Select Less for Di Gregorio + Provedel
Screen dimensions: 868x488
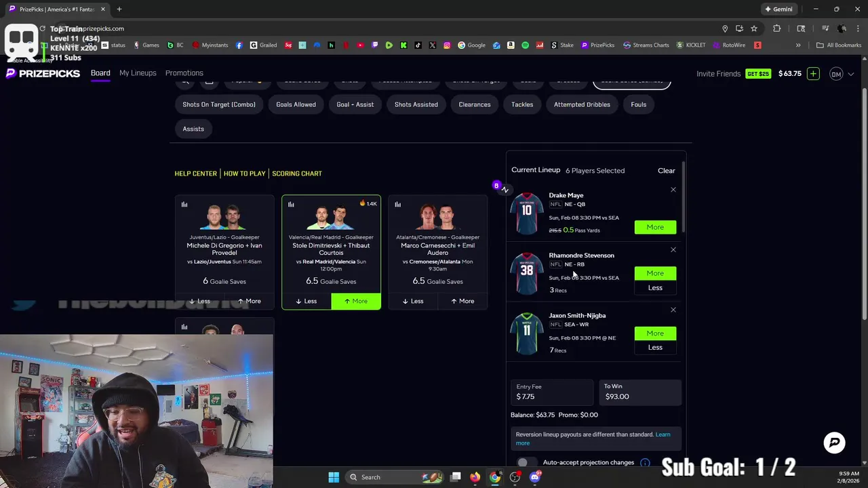[199, 301]
